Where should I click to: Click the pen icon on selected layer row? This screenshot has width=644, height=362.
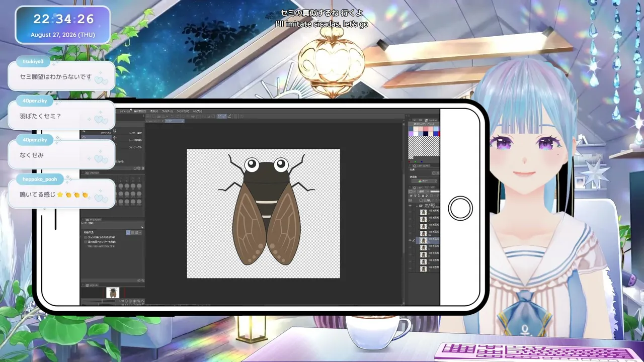(x=414, y=240)
